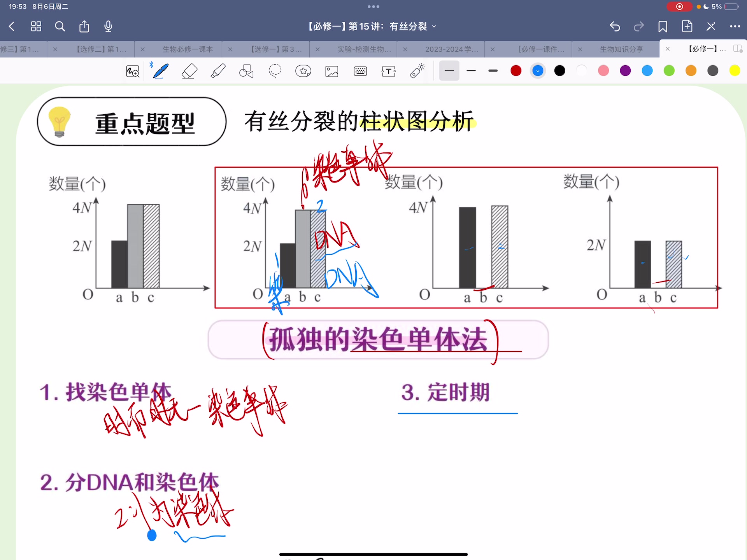Open the Shapes tool
This screenshot has height=560, width=747.
[246, 71]
